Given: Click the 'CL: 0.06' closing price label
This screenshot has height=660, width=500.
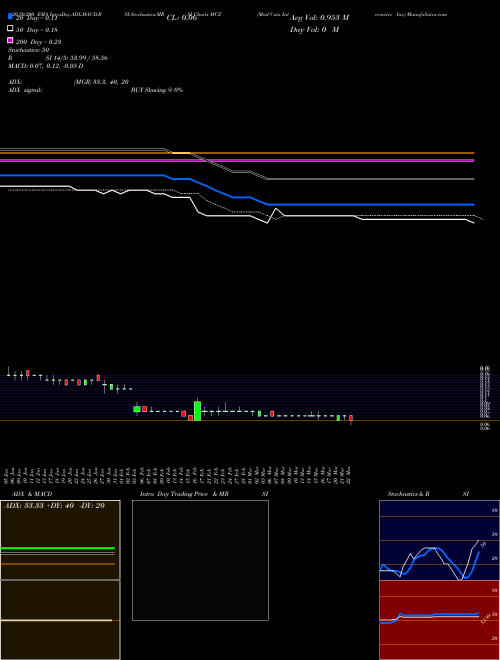Looking at the screenshot, I should [x=182, y=18].
